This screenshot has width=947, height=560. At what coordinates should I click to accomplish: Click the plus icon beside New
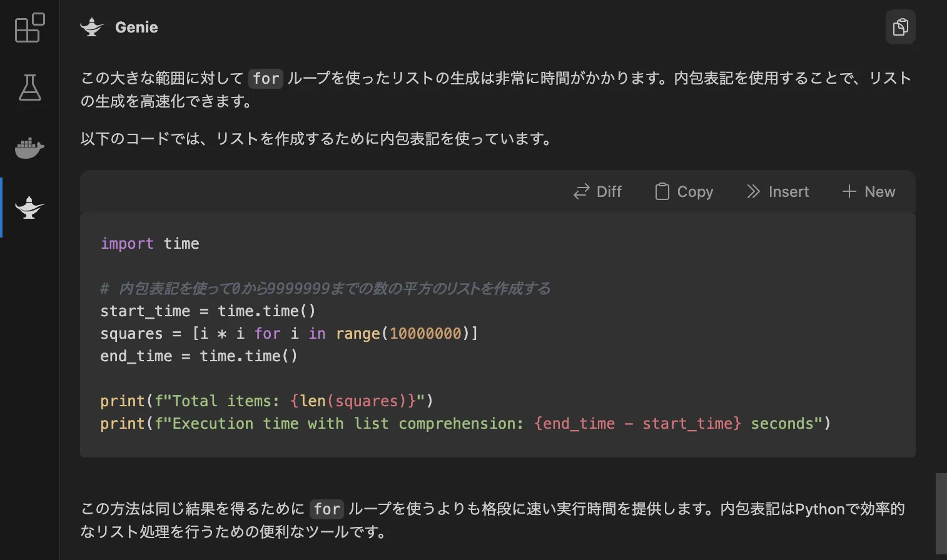(x=849, y=191)
